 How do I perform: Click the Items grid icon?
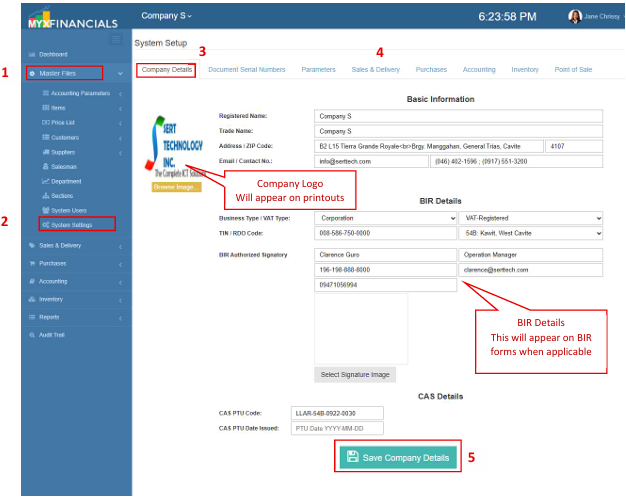point(46,108)
